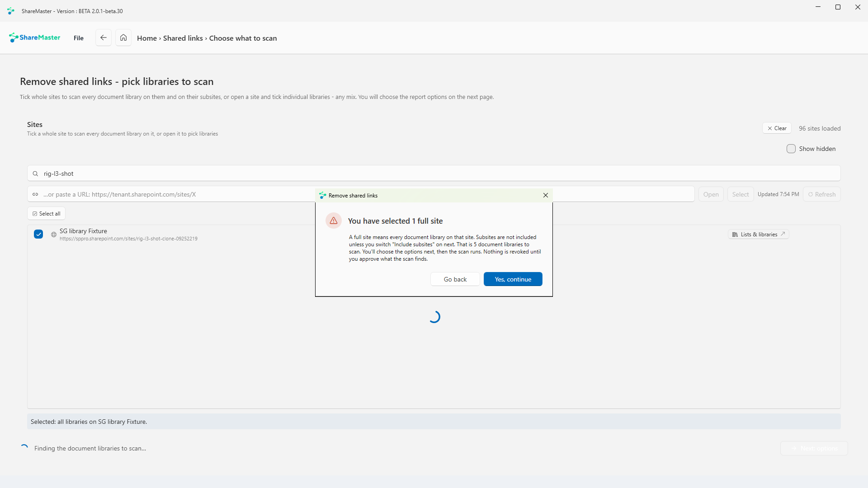Click the search magnifier icon
The width and height of the screenshot is (868, 488).
pyautogui.click(x=35, y=174)
